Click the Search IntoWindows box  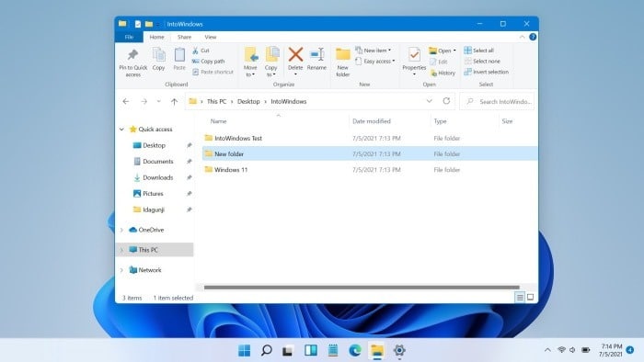coord(498,101)
